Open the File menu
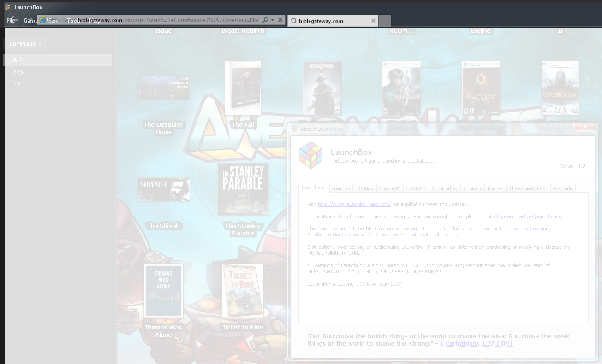The width and height of the screenshot is (602, 364). [11, 21]
